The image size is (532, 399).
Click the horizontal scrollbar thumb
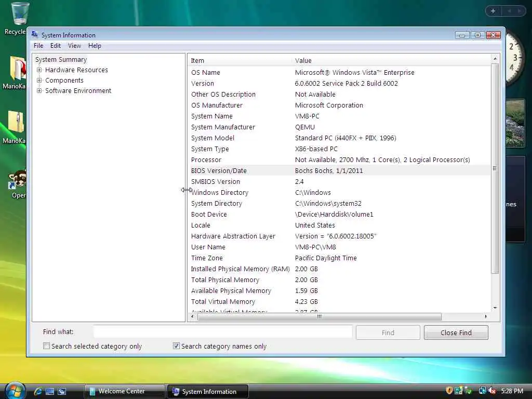point(320,316)
